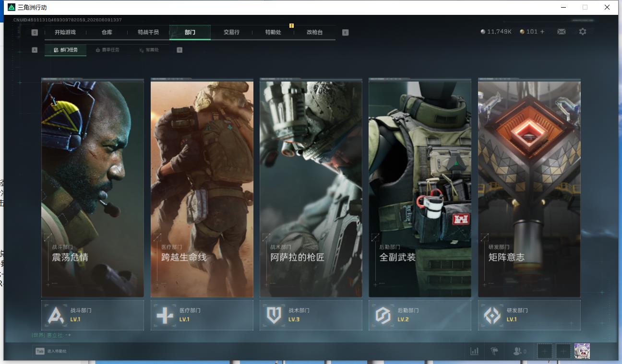
Task: Switch to the 特勤处 tab
Action: click(x=273, y=32)
